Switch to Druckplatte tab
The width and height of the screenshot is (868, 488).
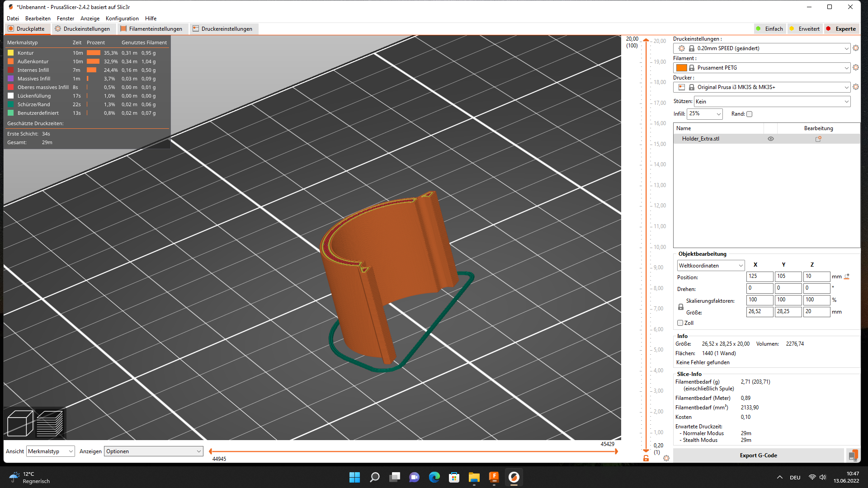tap(27, 29)
